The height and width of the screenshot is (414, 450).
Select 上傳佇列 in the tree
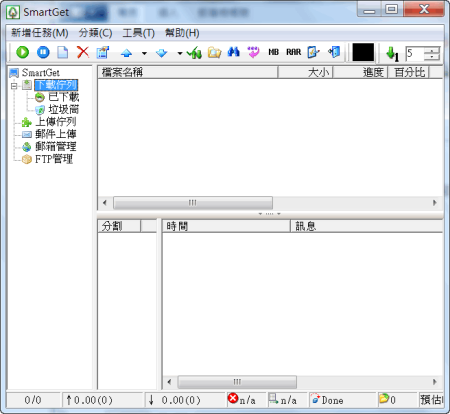coord(56,122)
